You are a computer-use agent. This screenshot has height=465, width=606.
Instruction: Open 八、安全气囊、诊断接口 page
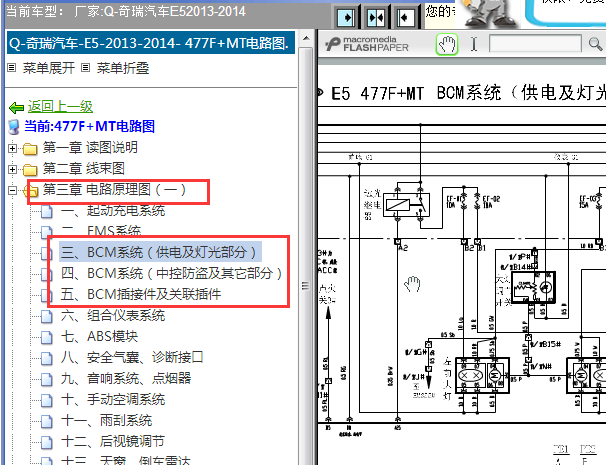point(132,357)
